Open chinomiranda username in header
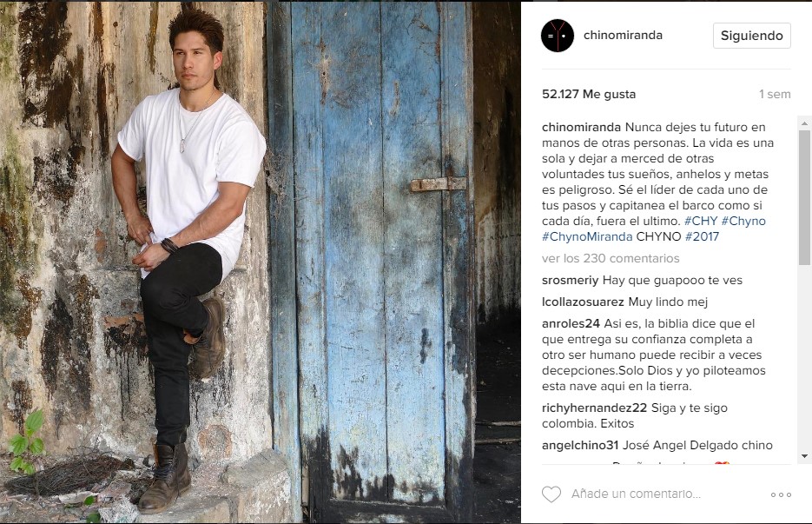 [623, 36]
